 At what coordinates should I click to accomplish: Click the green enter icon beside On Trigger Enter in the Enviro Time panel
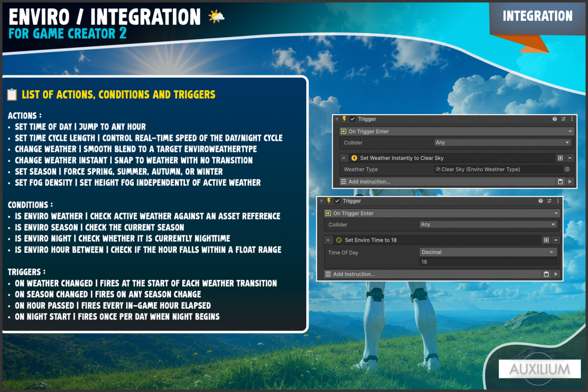(x=328, y=213)
